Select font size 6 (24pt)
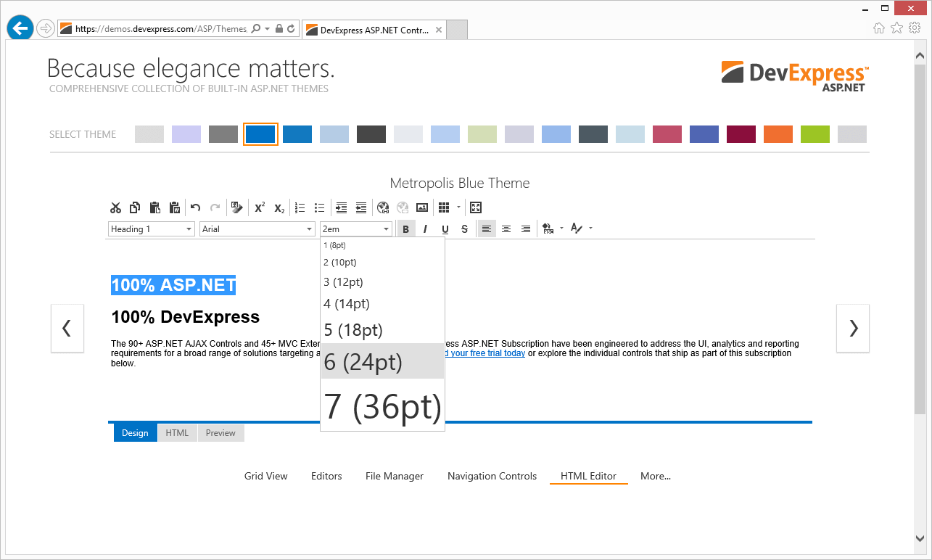The width and height of the screenshot is (932, 560). click(x=382, y=361)
